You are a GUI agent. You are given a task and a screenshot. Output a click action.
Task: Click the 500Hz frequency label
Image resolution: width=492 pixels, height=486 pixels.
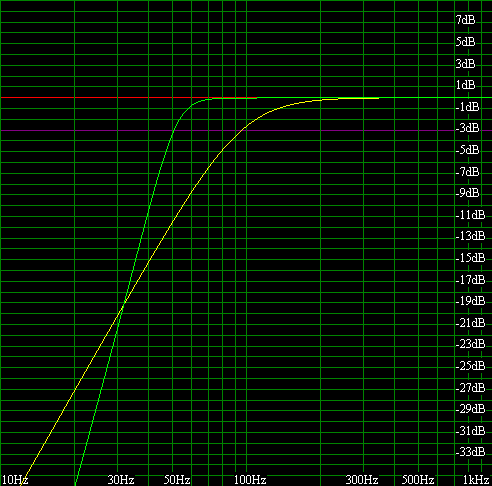click(418, 480)
